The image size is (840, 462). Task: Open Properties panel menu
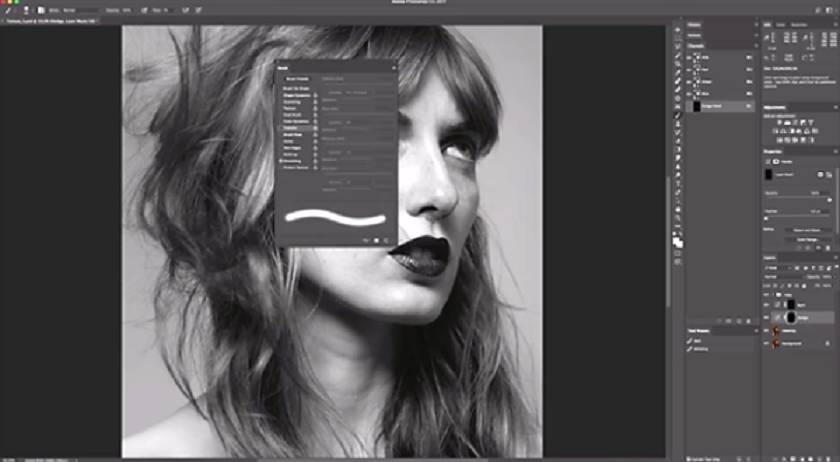[835, 152]
